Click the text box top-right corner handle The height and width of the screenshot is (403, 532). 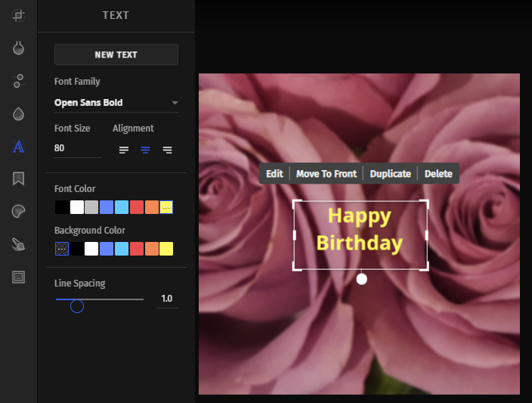click(x=425, y=203)
